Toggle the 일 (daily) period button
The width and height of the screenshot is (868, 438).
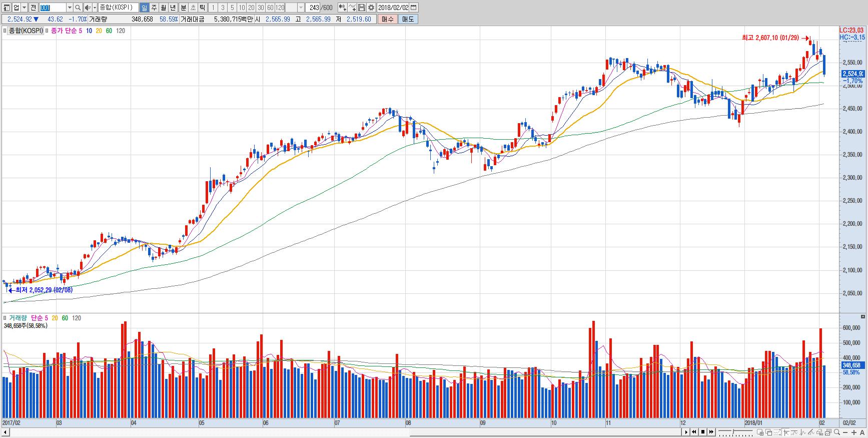pyautogui.click(x=144, y=8)
